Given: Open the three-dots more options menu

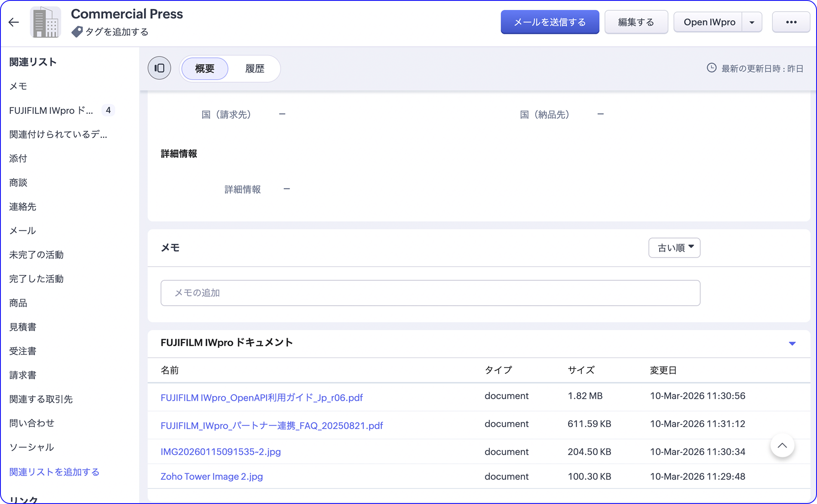Looking at the screenshot, I should tap(791, 22).
